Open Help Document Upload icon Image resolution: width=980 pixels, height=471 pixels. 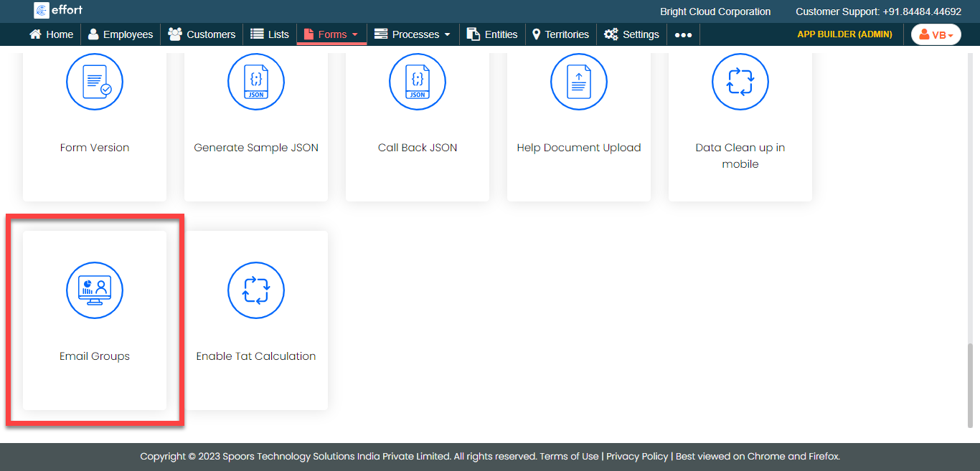point(579,82)
